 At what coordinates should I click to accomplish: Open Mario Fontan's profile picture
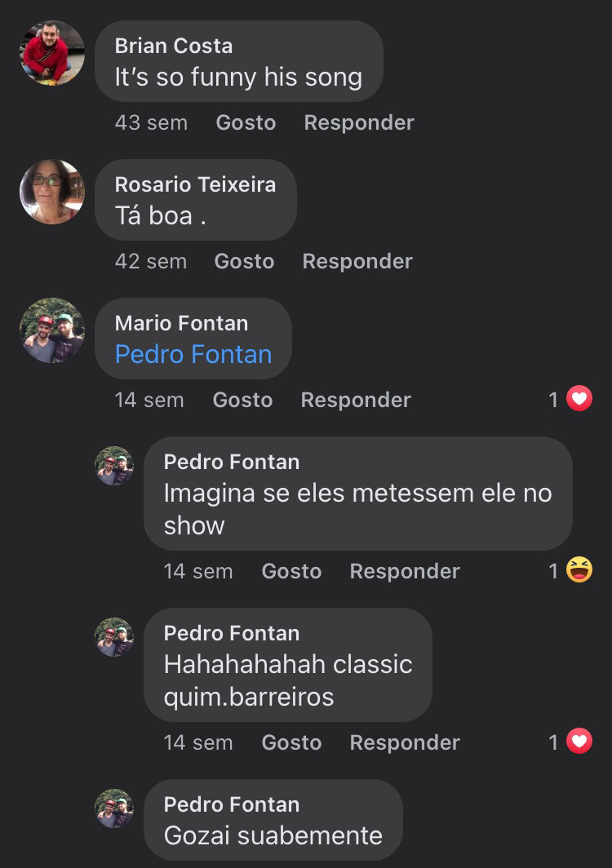52,330
